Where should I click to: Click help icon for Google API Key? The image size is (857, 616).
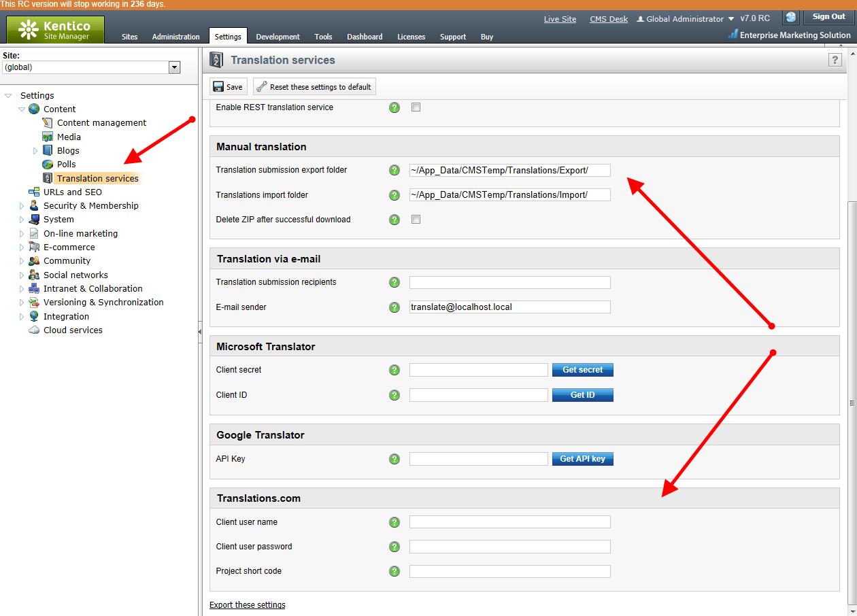[394, 459]
